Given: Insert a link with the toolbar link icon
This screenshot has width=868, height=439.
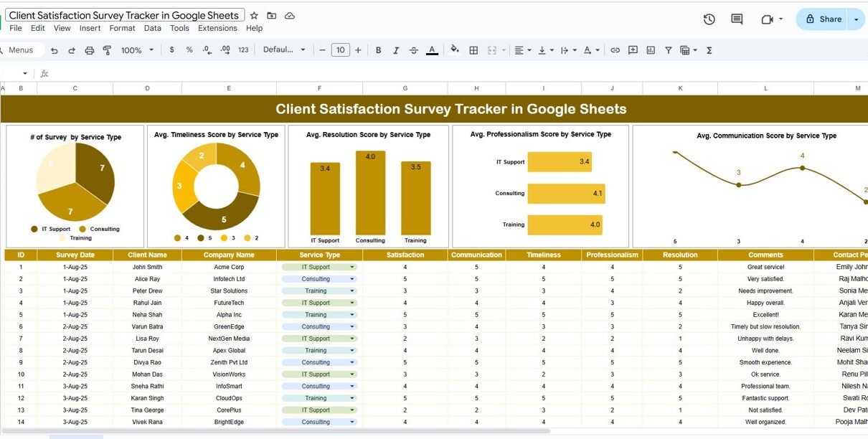Looking at the screenshot, I should 615,50.
